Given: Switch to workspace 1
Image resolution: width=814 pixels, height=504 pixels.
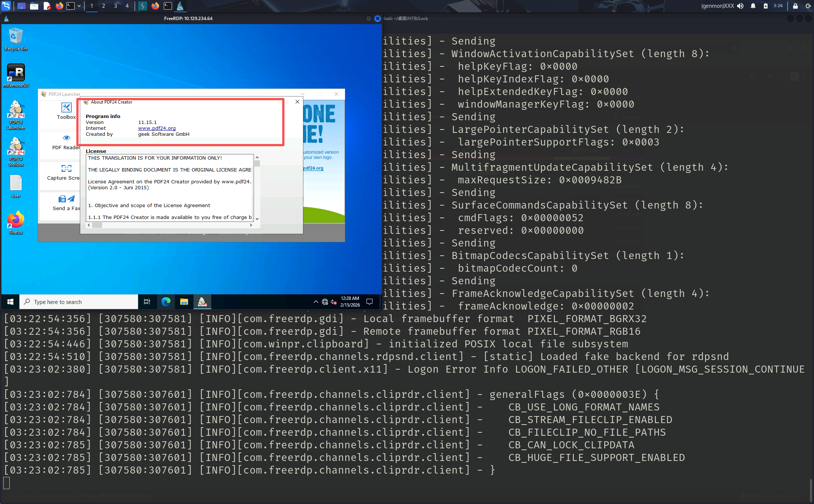Looking at the screenshot, I should pyautogui.click(x=92, y=6).
